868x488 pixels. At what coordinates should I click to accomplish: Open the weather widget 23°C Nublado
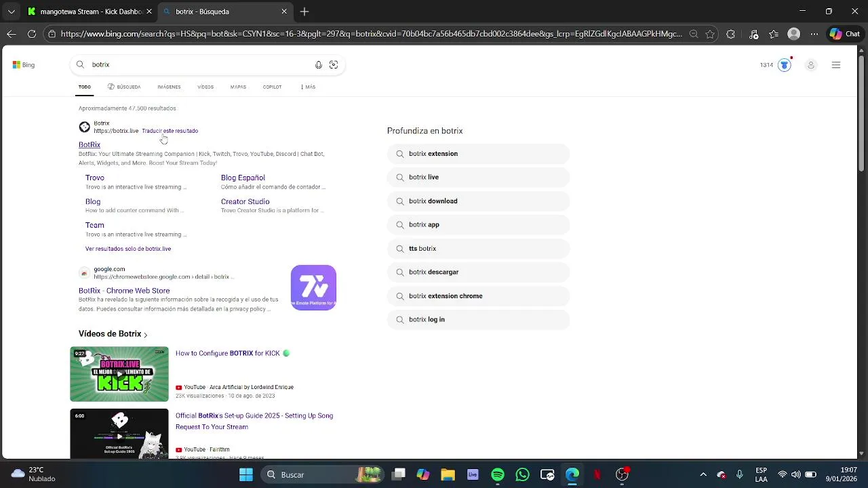[34, 474]
